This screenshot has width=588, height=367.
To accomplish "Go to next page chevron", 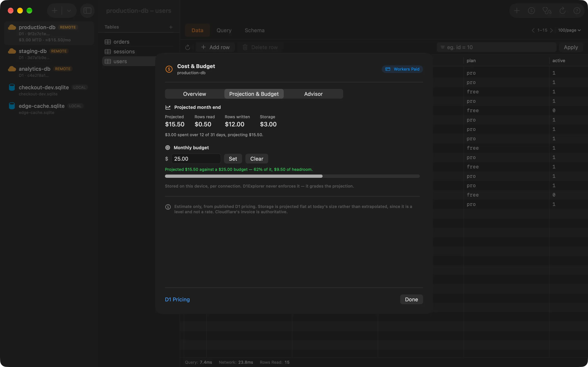I will [x=551, y=30].
